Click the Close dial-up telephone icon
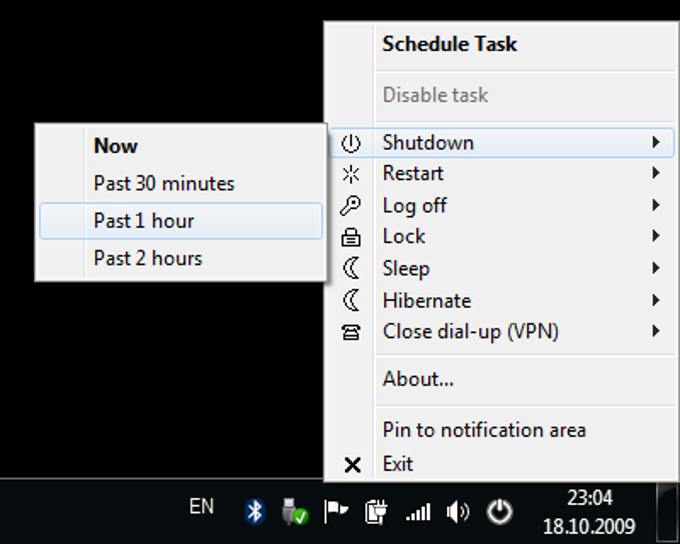 350,332
